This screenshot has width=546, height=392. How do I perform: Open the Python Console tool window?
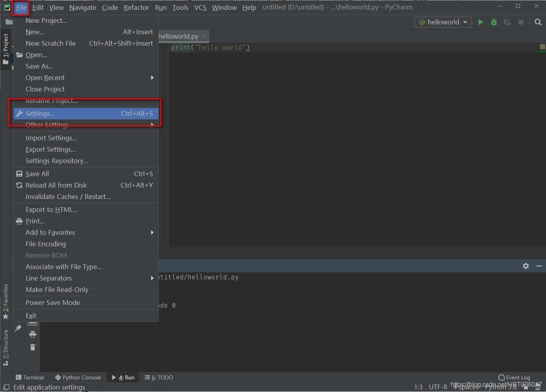click(78, 377)
